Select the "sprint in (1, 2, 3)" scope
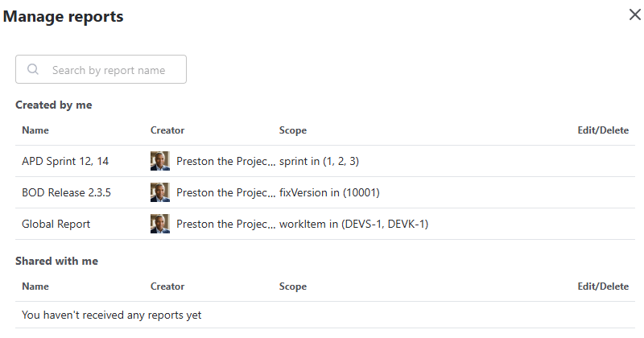 click(319, 161)
